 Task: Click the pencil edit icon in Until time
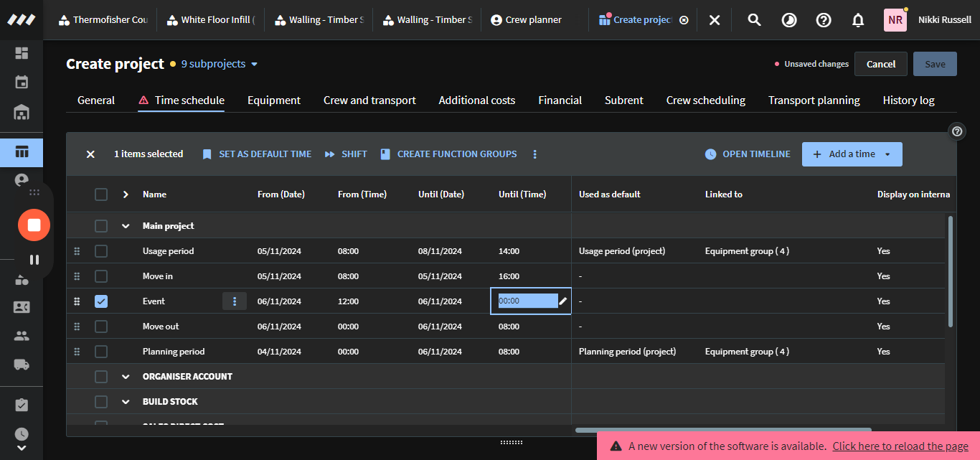(563, 301)
